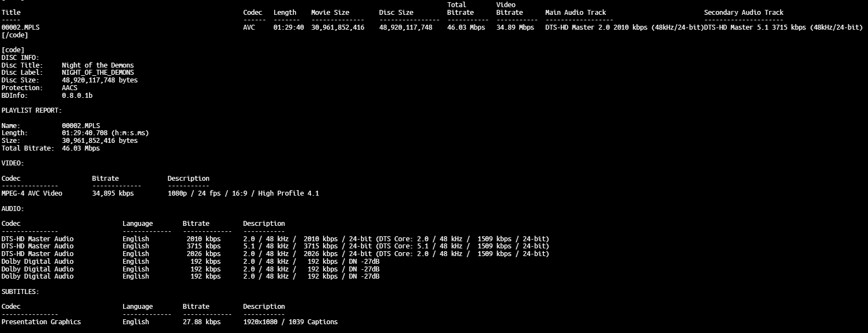The image size is (868, 333).
Task: Select the "Presentation Graphics" subtitle codec
Action: 41,322
